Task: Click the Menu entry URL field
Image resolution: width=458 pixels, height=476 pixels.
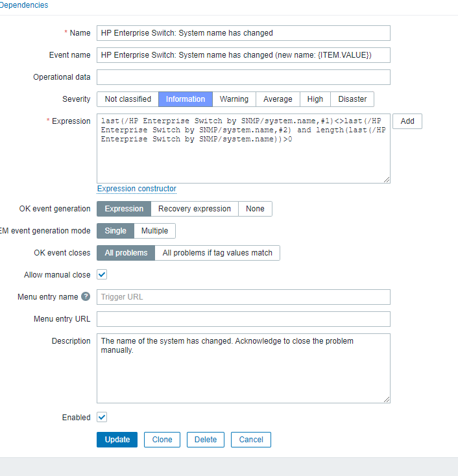Action: tap(243, 319)
